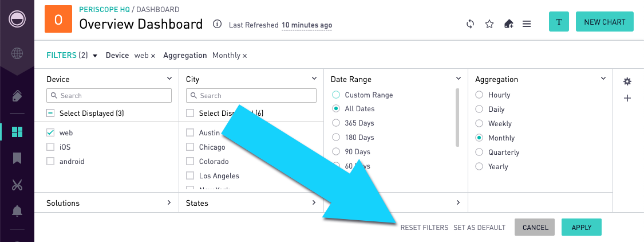The image size is (644, 242).
Task: Open the globe icon in sidebar
Action: click(x=17, y=53)
